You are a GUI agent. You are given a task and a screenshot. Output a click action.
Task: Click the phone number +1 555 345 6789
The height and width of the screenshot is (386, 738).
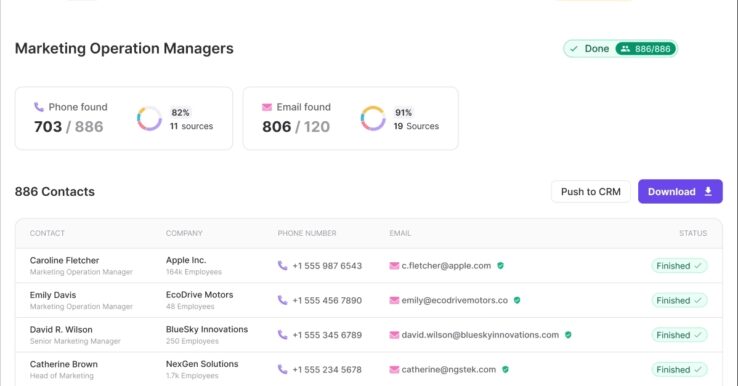pos(327,335)
